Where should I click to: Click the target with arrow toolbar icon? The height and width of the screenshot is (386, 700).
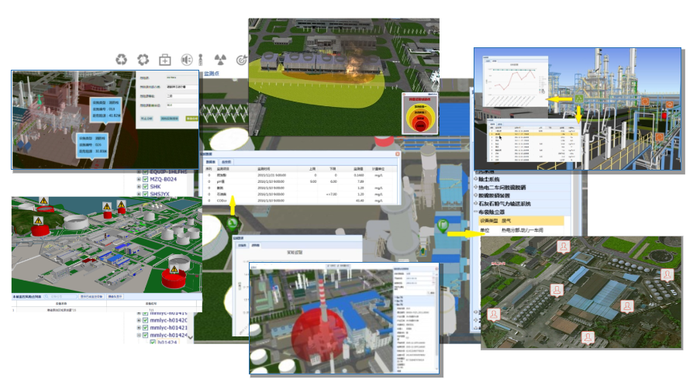pyautogui.click(x=242, y=60)
